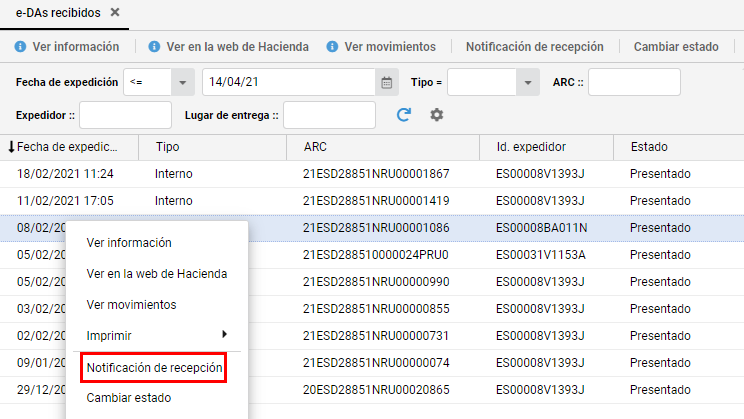Click the sort arrow on Fecha de expedición column
The width and height of the screenshot is (744, 419).
point(11,147)
